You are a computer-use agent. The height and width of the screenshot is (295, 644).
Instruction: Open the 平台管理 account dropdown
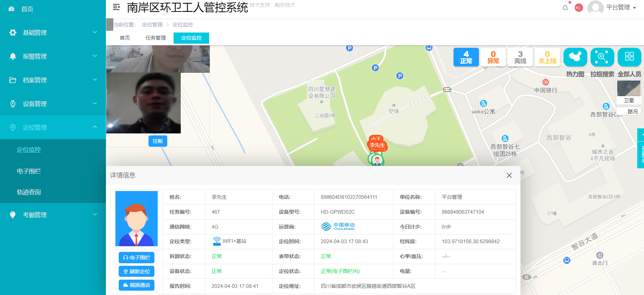pyautogui.click(x=621, y=7)
